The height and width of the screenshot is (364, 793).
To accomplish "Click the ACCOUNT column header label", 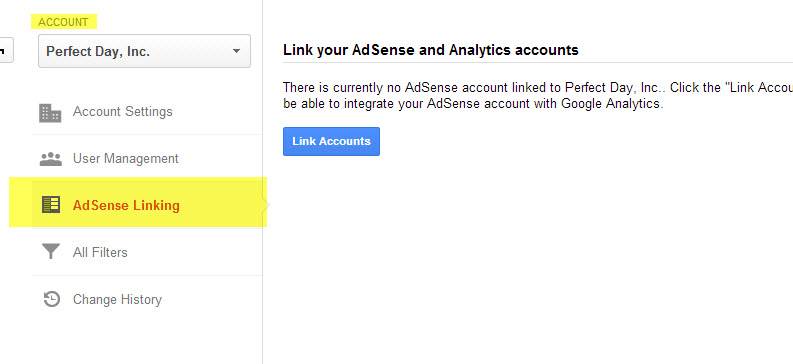I will [63, 22].
